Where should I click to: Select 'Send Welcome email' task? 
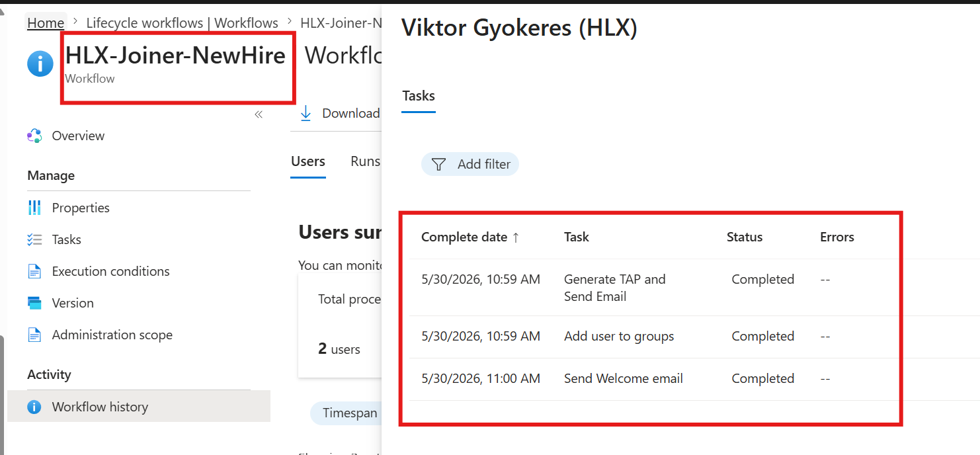point(624,378)
